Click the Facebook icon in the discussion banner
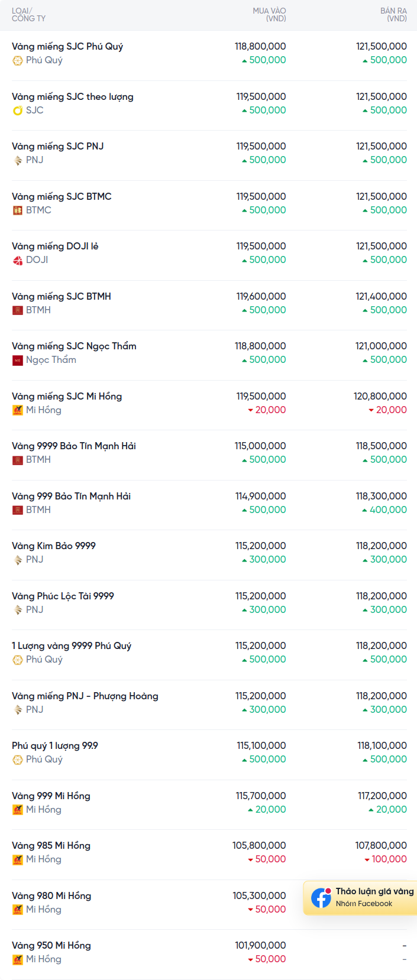 [321, 898]
